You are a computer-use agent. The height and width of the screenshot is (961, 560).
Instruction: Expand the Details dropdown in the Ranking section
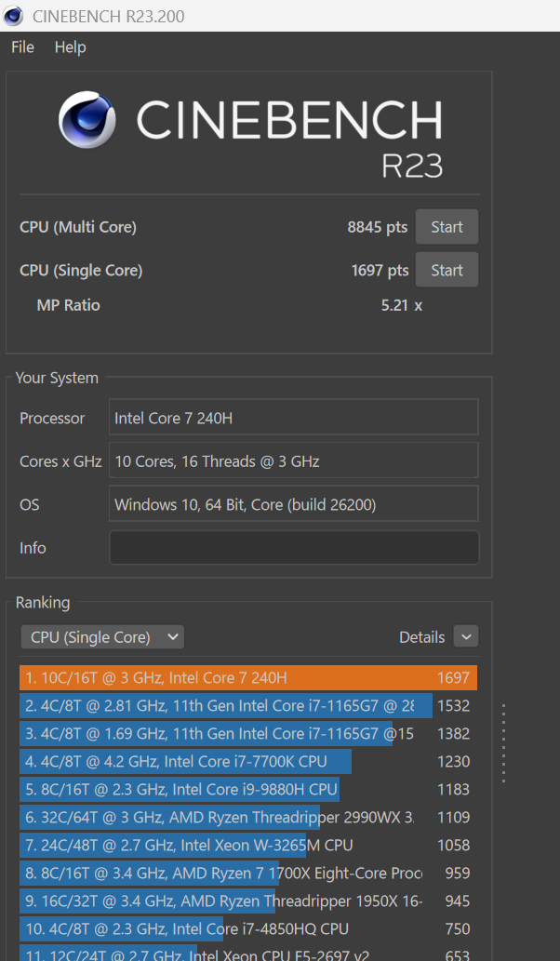click(x=465, y=636)
